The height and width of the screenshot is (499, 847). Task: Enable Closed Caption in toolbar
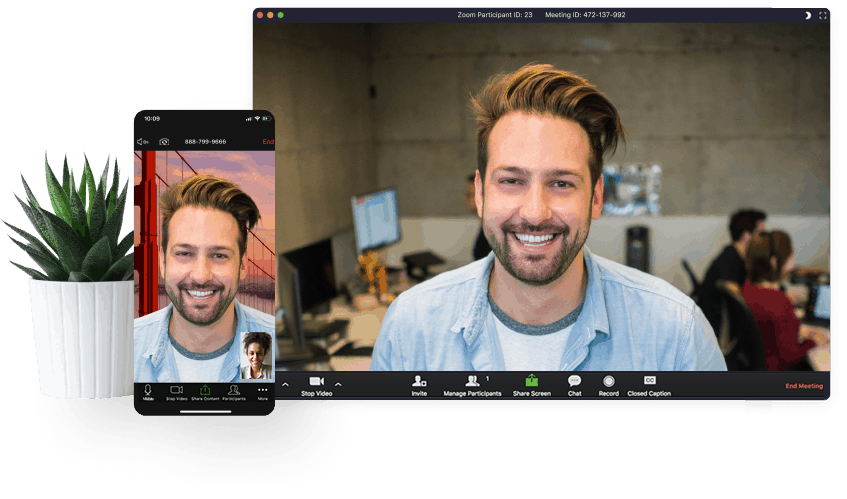tap(649, 385)
